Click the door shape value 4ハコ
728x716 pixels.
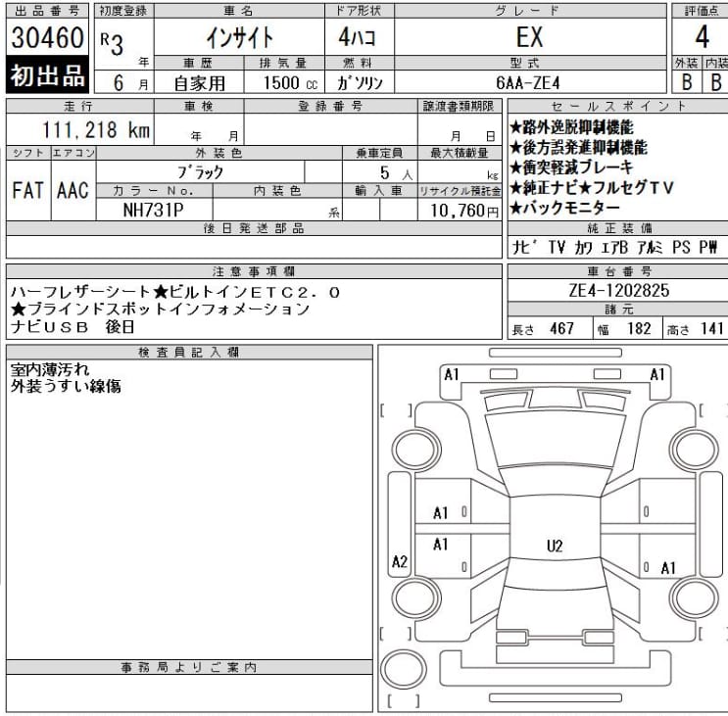coord(357,36)
